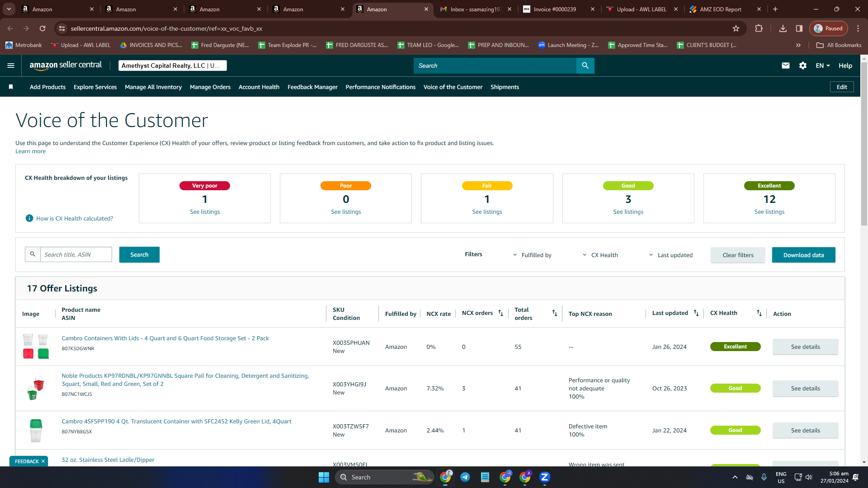Click the Windows taskbar Search box

coord(384,477)
